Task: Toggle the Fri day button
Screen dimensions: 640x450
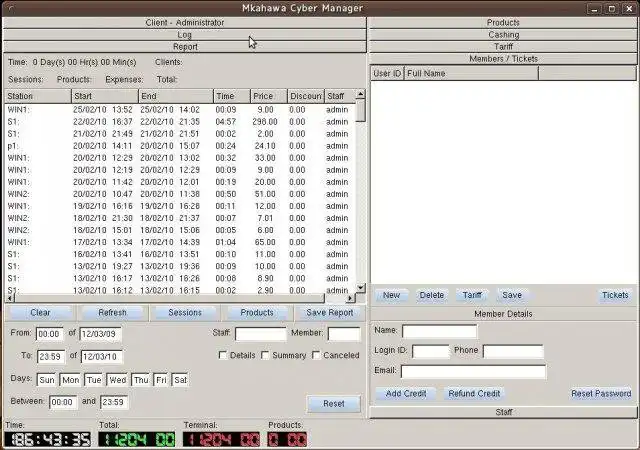Action: [161, 380]
